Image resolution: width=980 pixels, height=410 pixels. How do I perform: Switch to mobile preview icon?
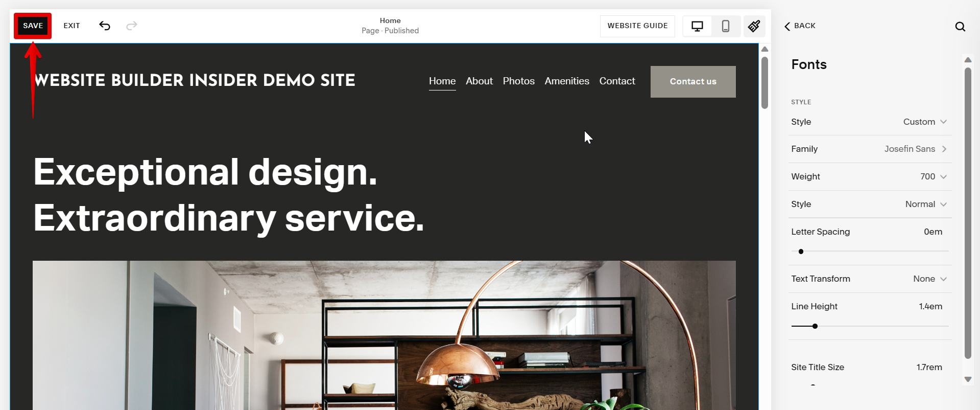tap(726, 26)
